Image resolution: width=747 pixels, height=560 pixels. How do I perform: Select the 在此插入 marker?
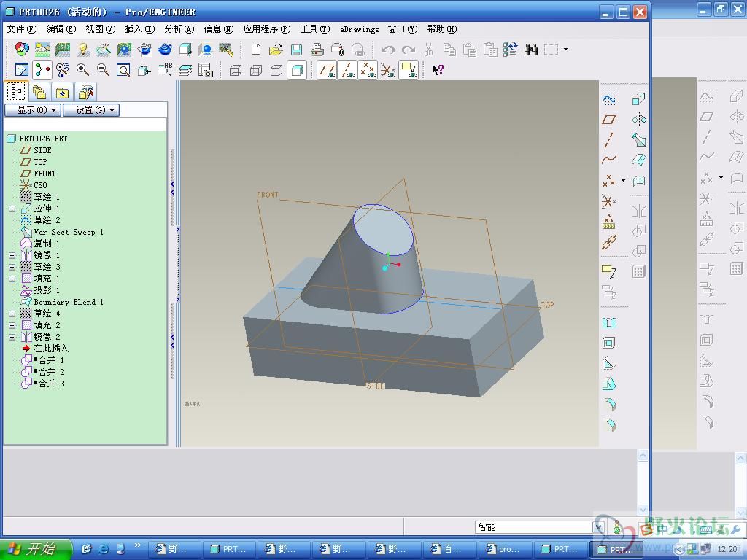pyautogui.click(x=51, y=349)
